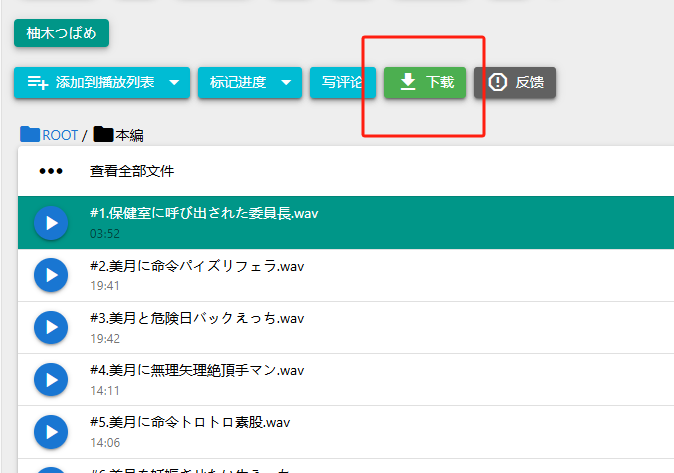The width and height of the screenshot is (674, 473).
Task: Click the 添加到播放列表 button
Action: 102,82
